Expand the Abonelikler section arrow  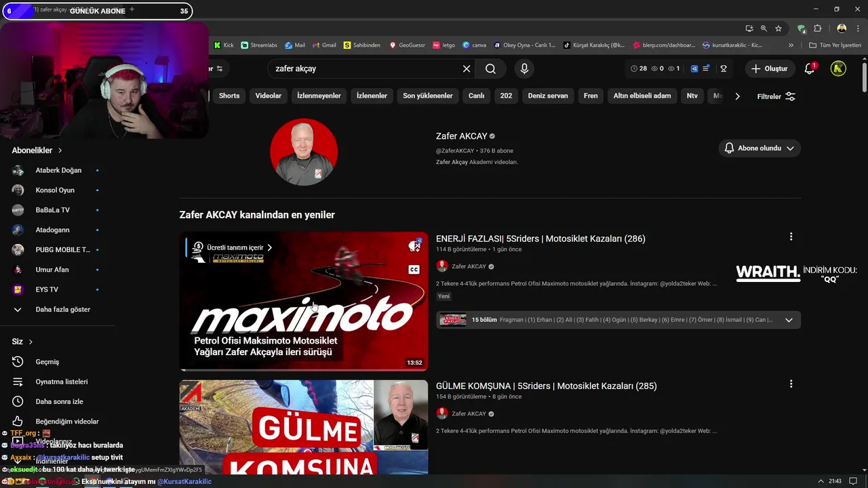(x=60, y=150)
